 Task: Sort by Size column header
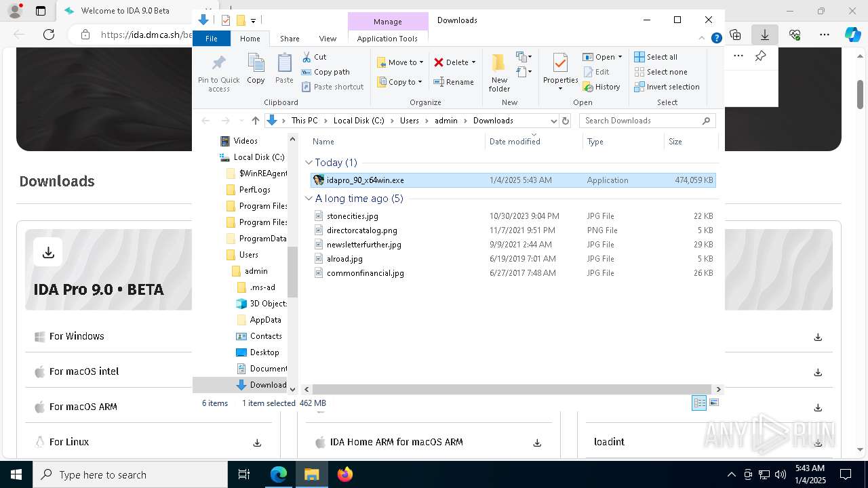pyautogui.click(x=690, y=142)
